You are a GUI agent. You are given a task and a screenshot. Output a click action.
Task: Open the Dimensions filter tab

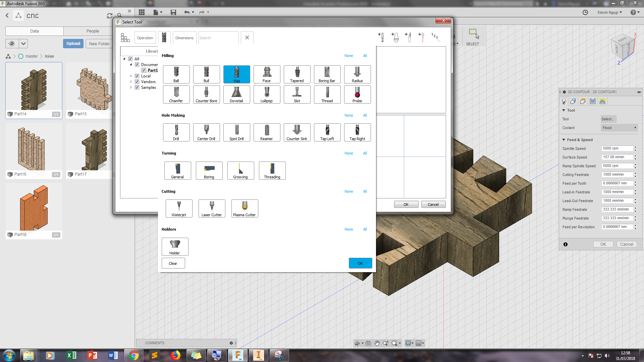coord(184,38)
